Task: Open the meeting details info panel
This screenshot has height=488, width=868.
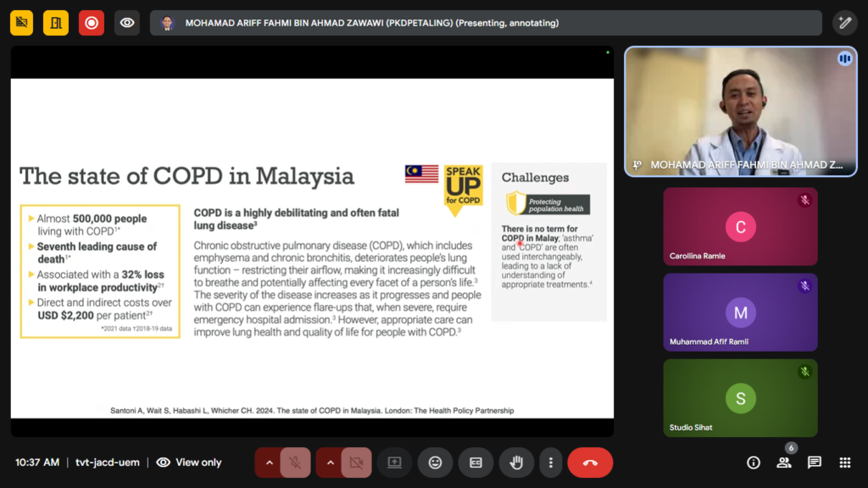Action: (753, 463)
